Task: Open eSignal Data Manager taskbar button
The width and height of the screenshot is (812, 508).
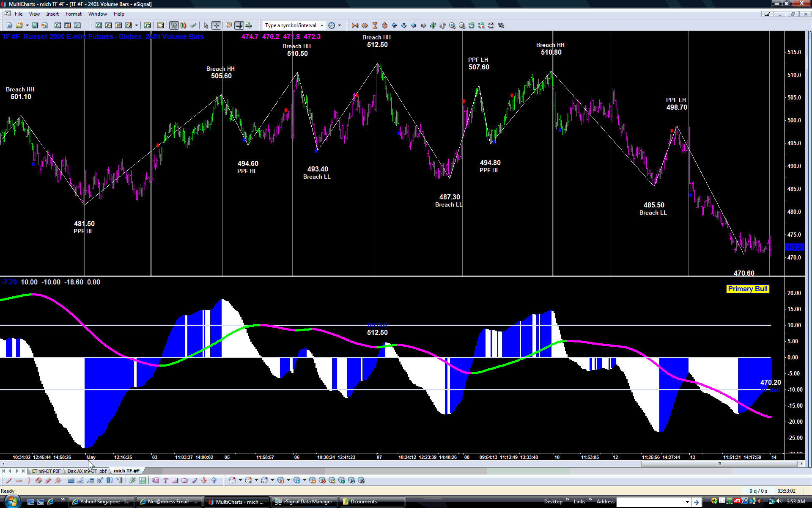Action: [304, 502]
